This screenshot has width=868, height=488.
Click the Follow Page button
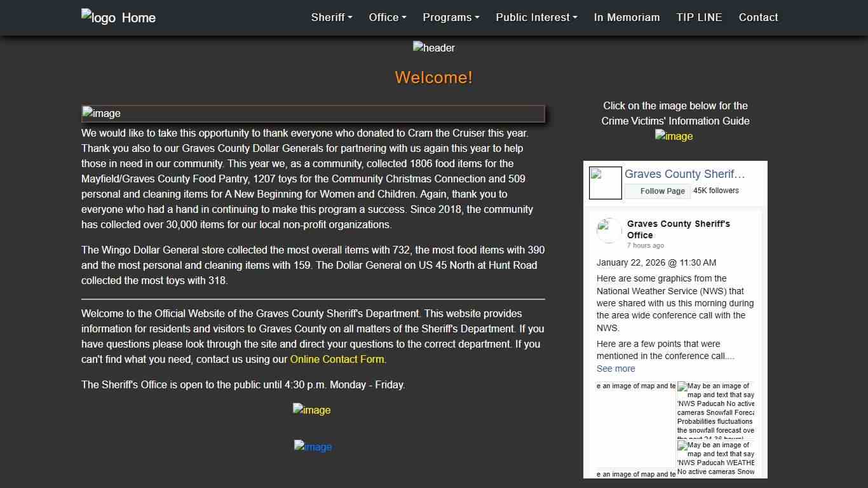tap(658, 191)
